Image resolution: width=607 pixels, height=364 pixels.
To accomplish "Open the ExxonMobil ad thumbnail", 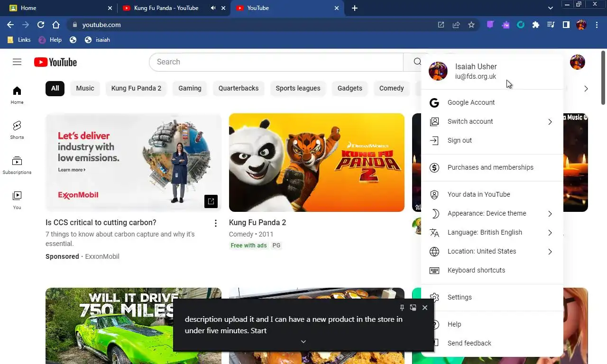I will tap(133, 163).
